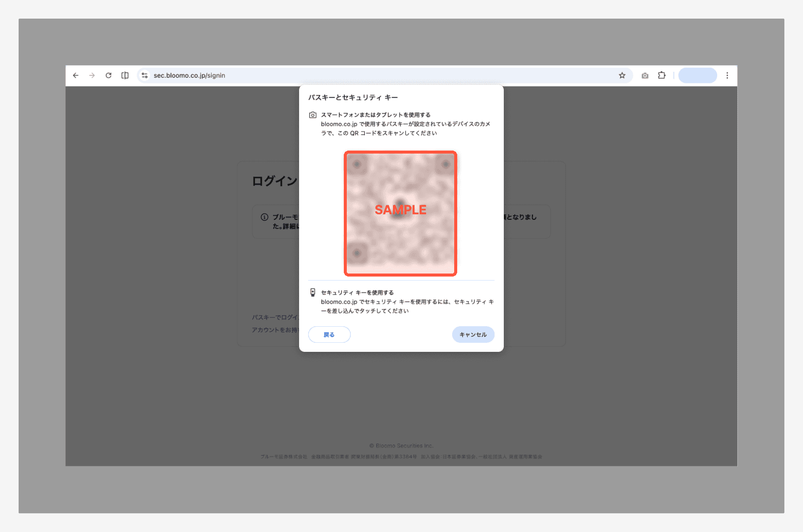Click セキュリティ キーを使用する heading

pos(357,293)
